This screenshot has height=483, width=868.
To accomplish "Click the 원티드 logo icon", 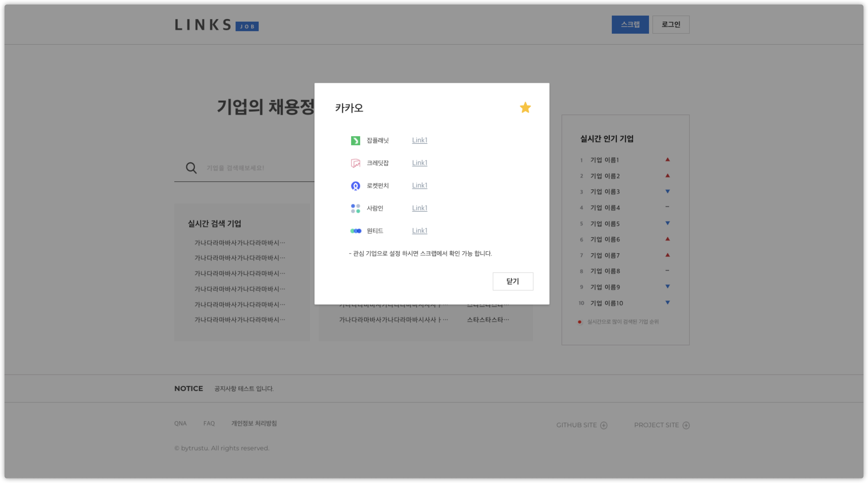I will [x=355, y=231].
